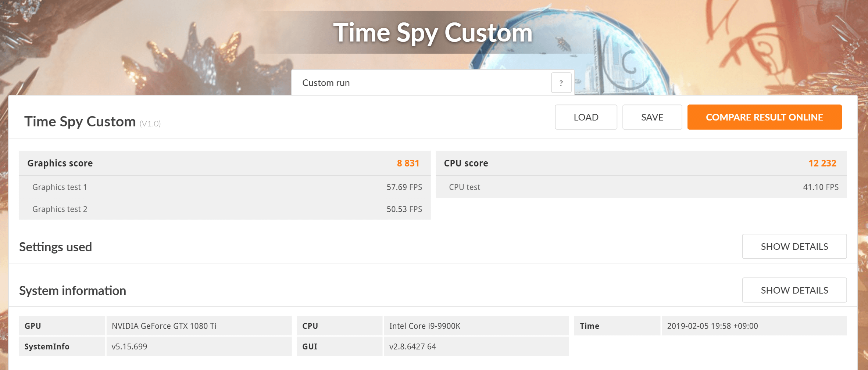Click the NVIDIA GeForce GTX 1080 Ti entry
The width and height of the screenshot is (868, 370).
point(164,326)
